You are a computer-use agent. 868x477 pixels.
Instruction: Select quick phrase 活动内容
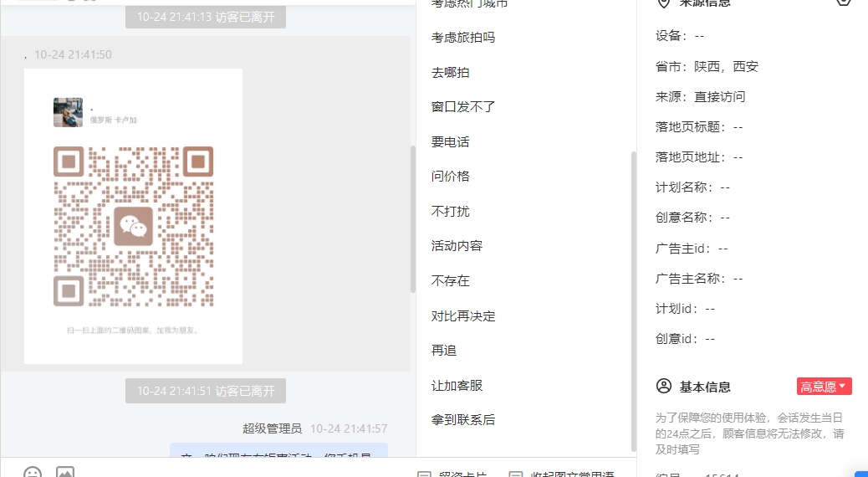point(457,246)
